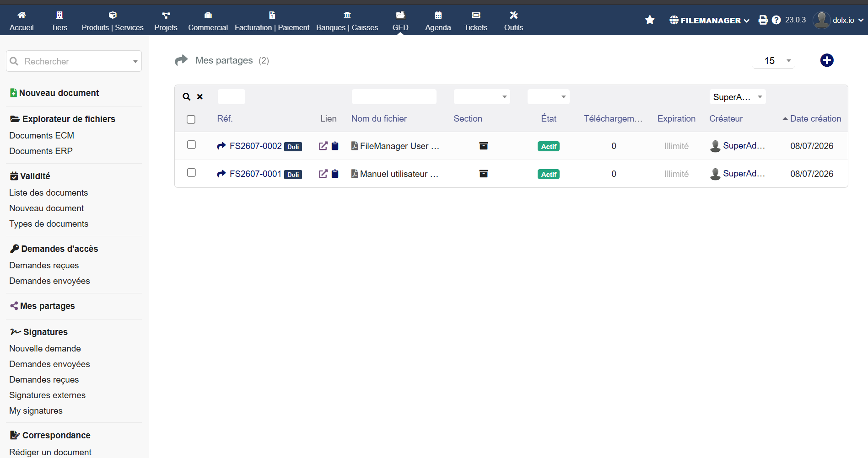868x458 pixels.
Task: Open the page size dropdown showing 15
Action: [x=774, y=61]
